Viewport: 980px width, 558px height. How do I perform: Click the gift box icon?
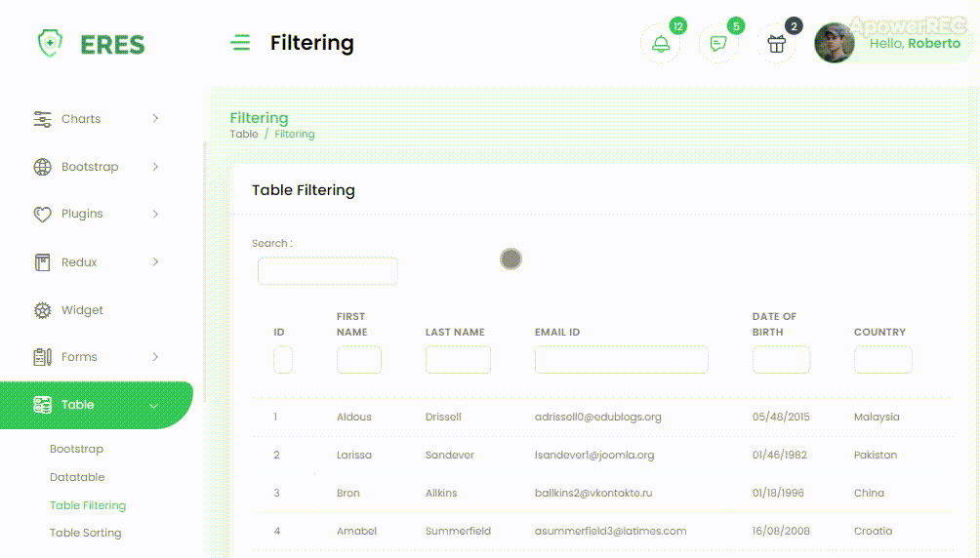click(776, 44)
